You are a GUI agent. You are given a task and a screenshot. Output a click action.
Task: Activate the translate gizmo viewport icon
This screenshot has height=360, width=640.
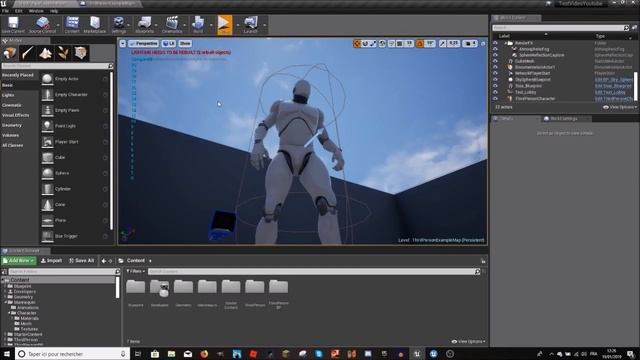357,43
